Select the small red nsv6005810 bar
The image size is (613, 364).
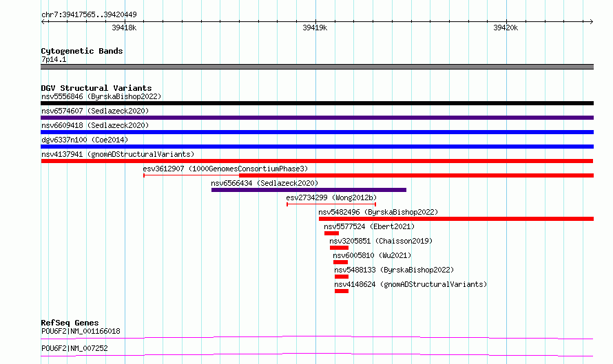click(340, 262)
